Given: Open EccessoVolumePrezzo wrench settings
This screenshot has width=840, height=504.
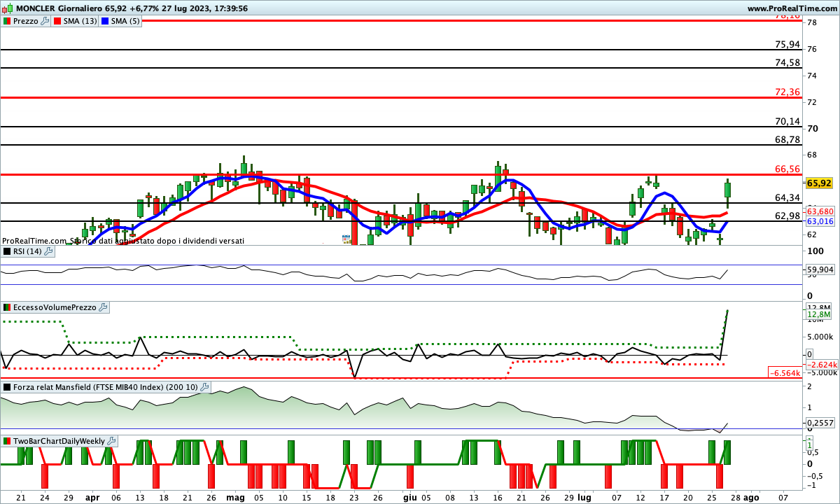Looking at the screenshot, I should (104, 307).
